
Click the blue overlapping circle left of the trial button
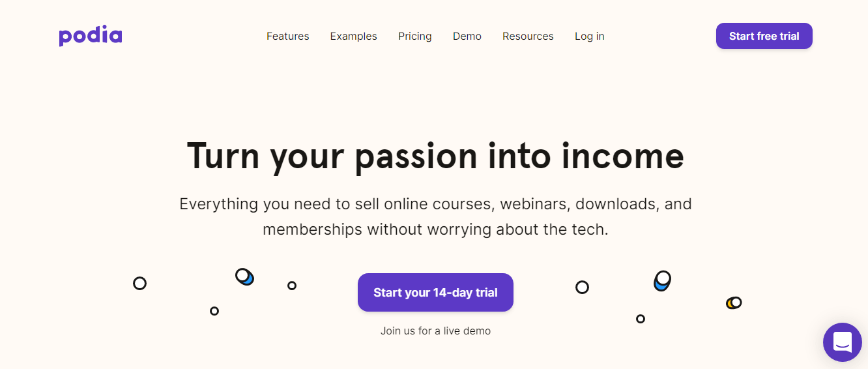(x=244, y=276)
